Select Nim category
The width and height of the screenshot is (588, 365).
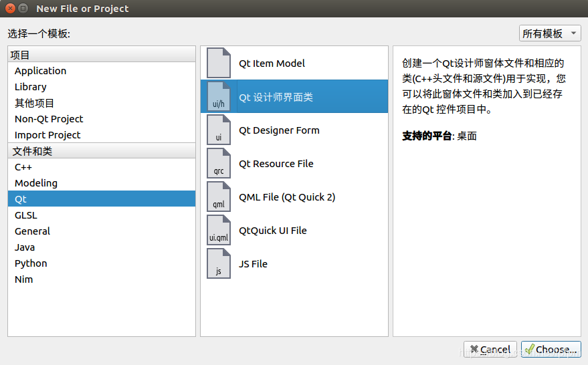point(102,279)
